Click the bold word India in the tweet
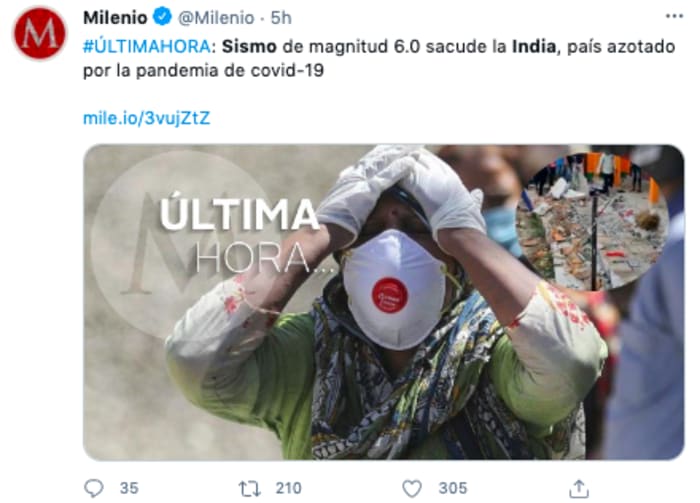Viewport: 700px width, 503px height. (534, 46)
